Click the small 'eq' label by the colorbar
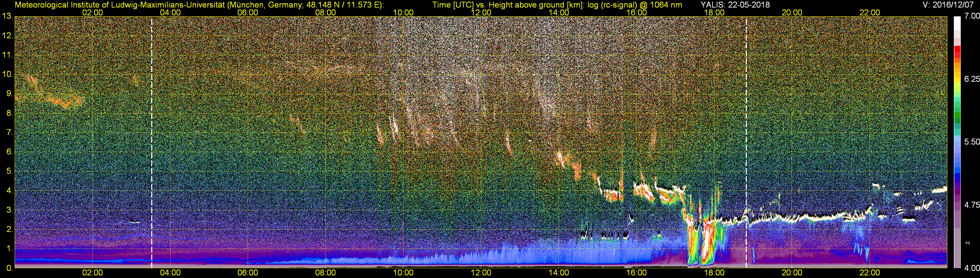 point(968,243)
